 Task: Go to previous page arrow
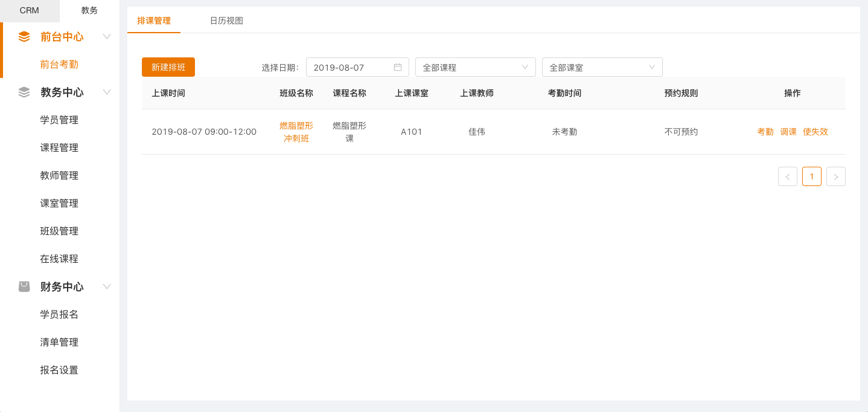(788, 176)
